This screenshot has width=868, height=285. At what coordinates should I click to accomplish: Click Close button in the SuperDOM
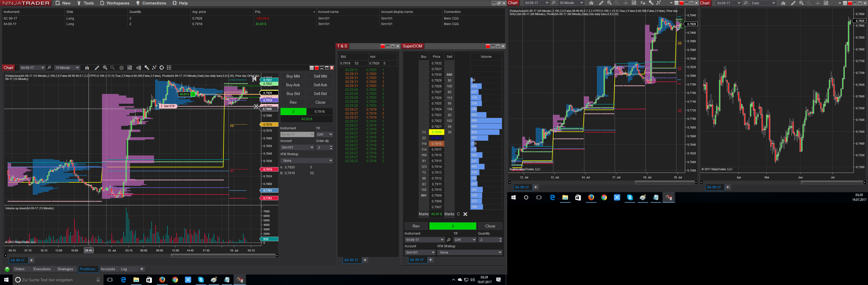tap(490, 226)
